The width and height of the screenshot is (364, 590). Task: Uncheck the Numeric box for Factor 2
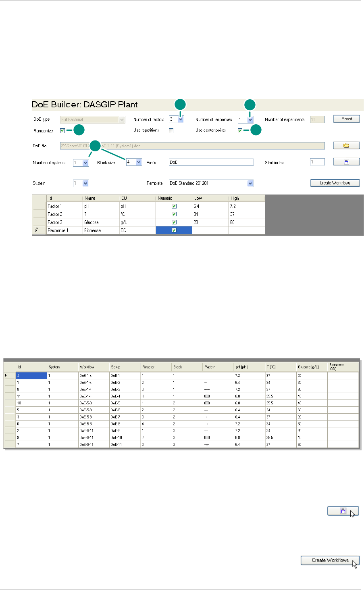point(174,214)
